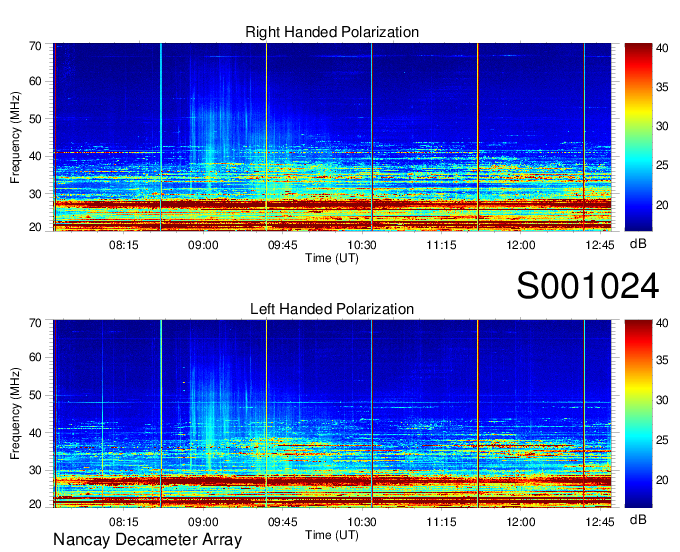
Task: Click the 20 MHz tick on lower plot
Action: coord(35,504)
